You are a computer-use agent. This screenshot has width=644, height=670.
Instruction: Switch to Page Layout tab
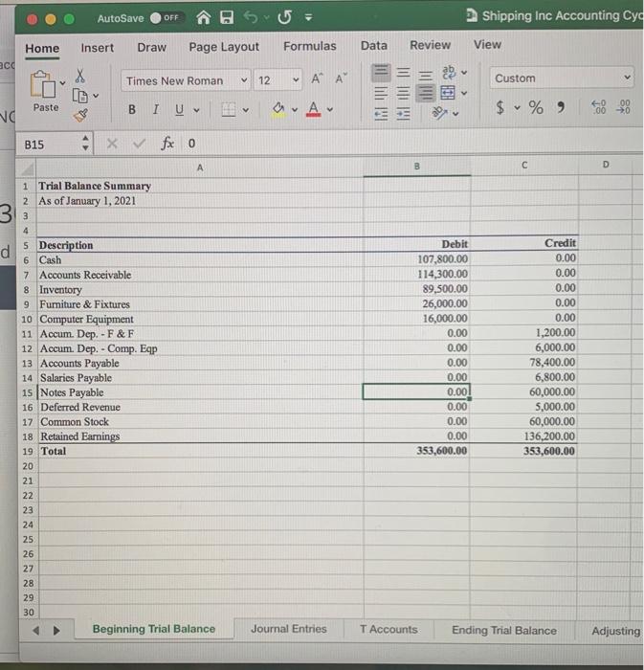224,47
